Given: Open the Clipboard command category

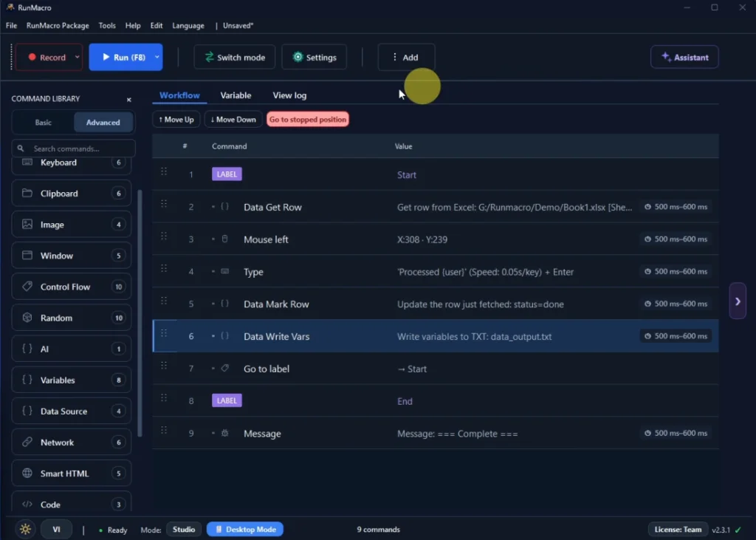Looking at the screenshot, I should (72, 194).
